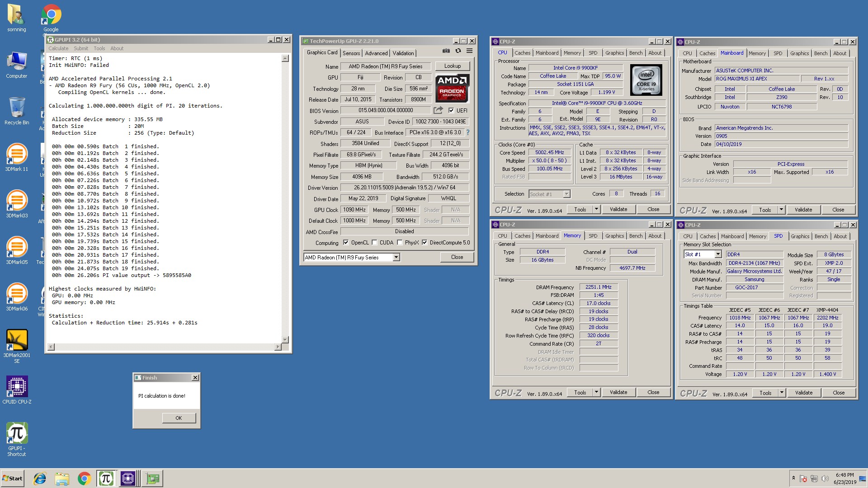Switch to the Sensors tab in GPU-Z
The width and height of the screenshot is (868, 488).
click(351, 53)
